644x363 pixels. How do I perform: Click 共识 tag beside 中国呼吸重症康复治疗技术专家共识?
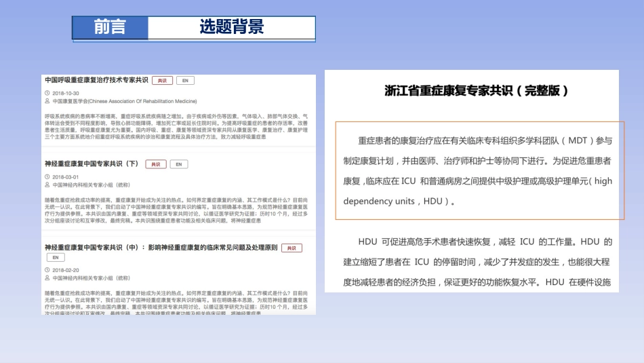[162, 81]
